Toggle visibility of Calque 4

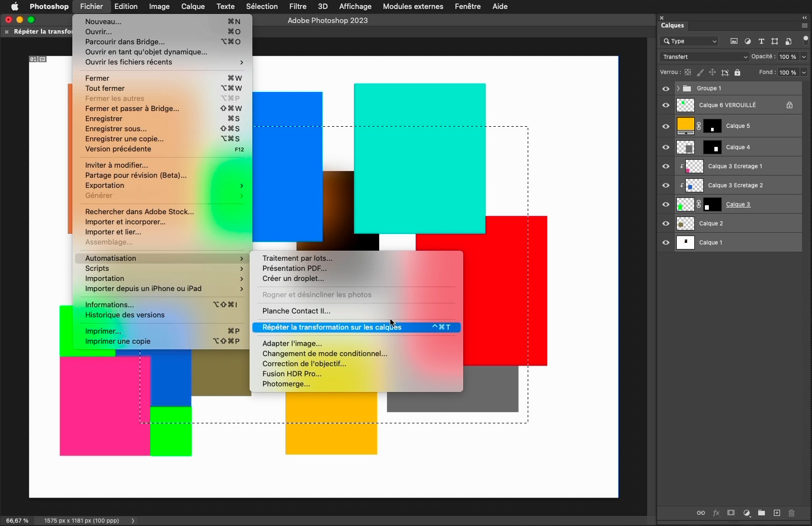[666, 147]
